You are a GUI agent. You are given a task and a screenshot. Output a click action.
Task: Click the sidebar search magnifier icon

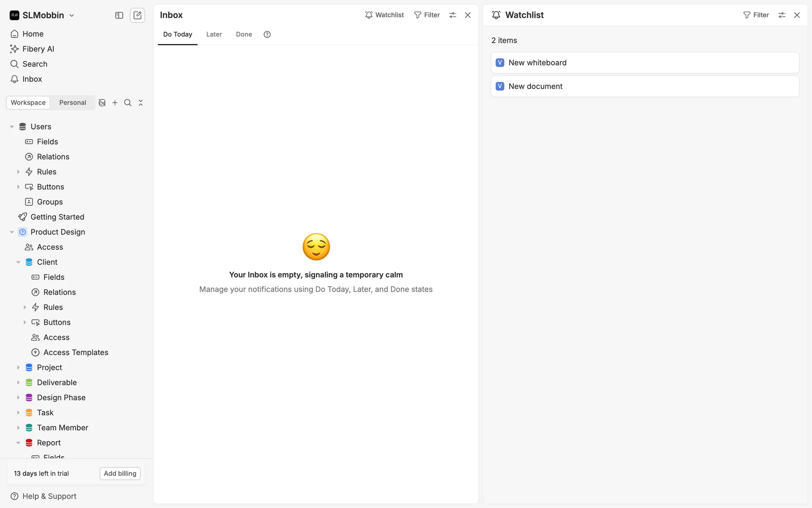coord(128,103)
